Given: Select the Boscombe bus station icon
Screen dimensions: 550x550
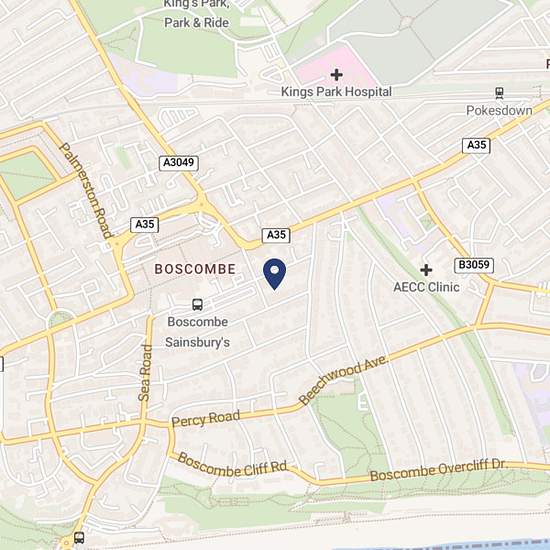Looking at the screenshot, I should coord(197,304).
